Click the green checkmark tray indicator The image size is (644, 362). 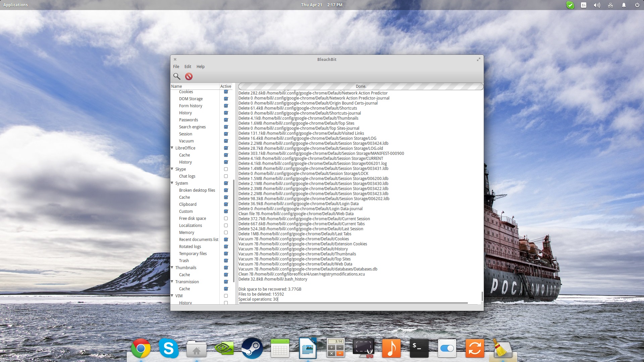click(570, 5)
